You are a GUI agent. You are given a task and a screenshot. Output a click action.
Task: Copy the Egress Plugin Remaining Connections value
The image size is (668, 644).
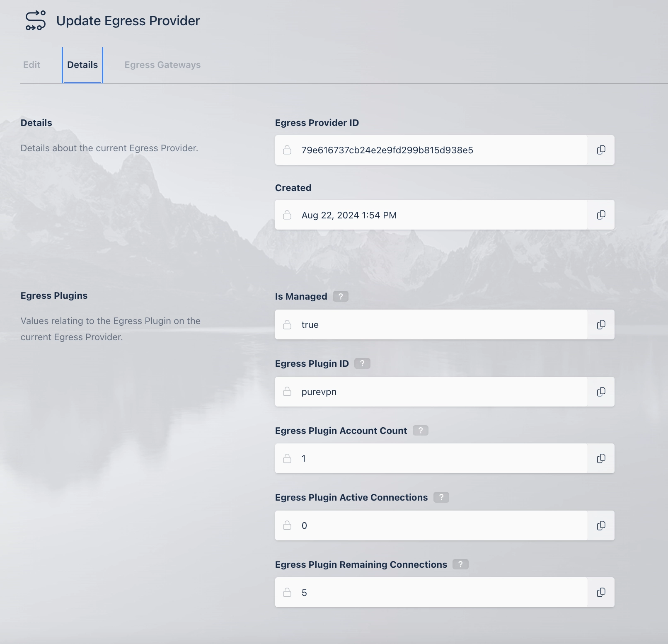click(600, 592)
